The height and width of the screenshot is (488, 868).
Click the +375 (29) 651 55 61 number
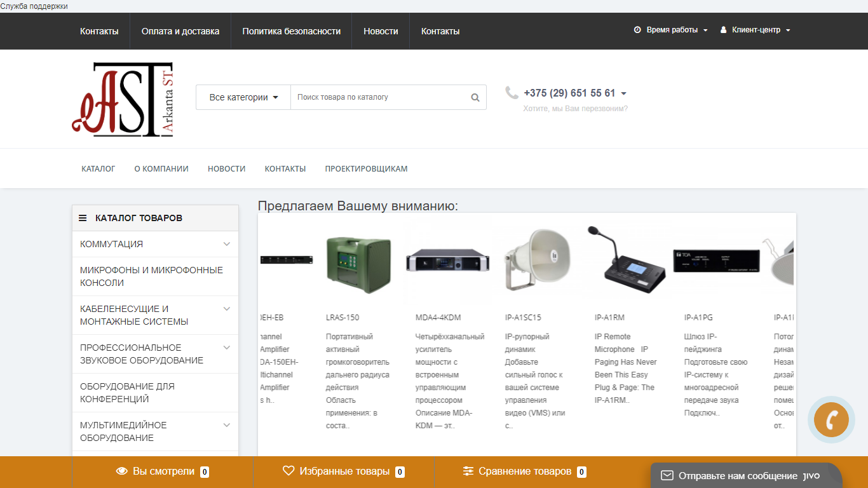[569, 93]
